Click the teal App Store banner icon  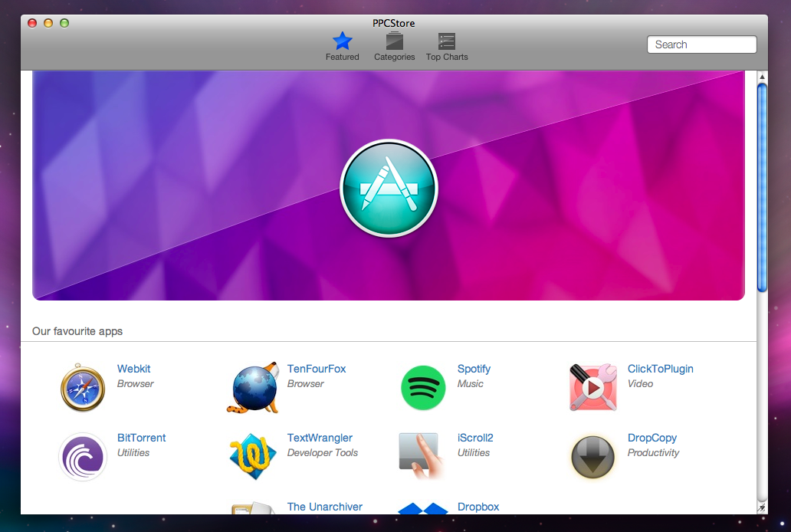click(x=389, y=189)
